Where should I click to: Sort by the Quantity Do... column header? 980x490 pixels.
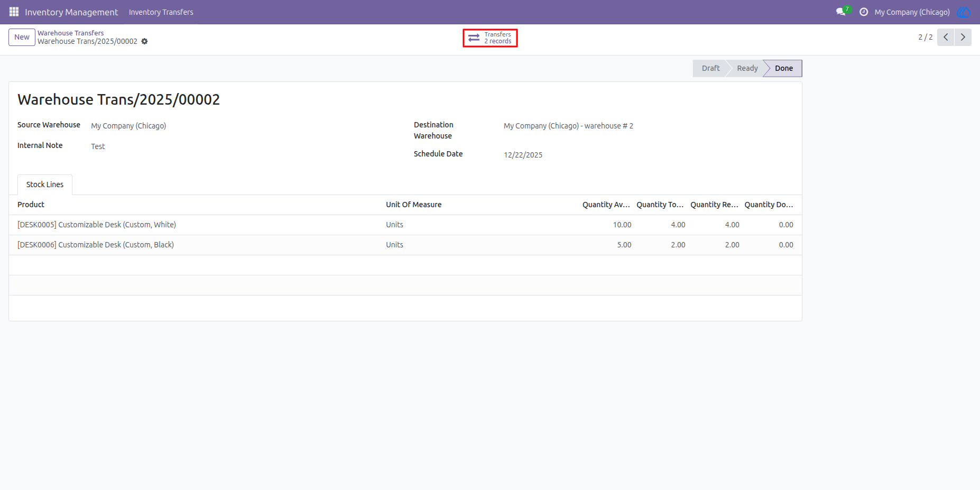tap(769, 205)
